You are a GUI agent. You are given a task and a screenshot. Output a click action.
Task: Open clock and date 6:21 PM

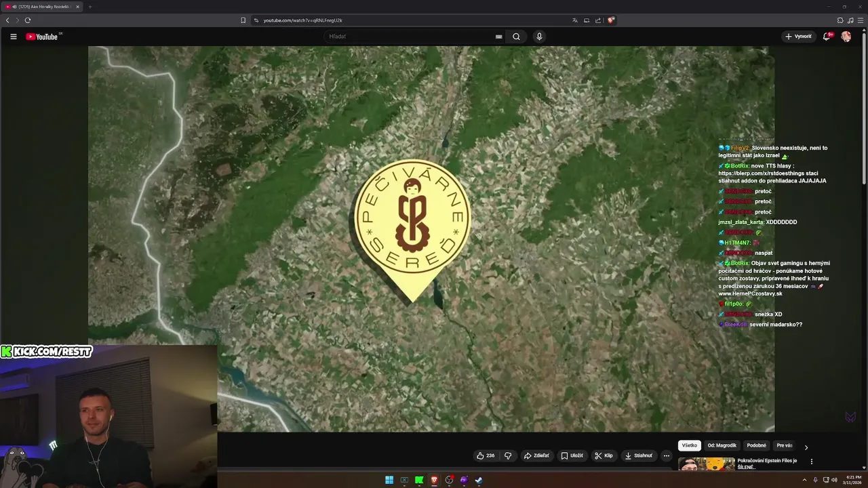[853, 480]
